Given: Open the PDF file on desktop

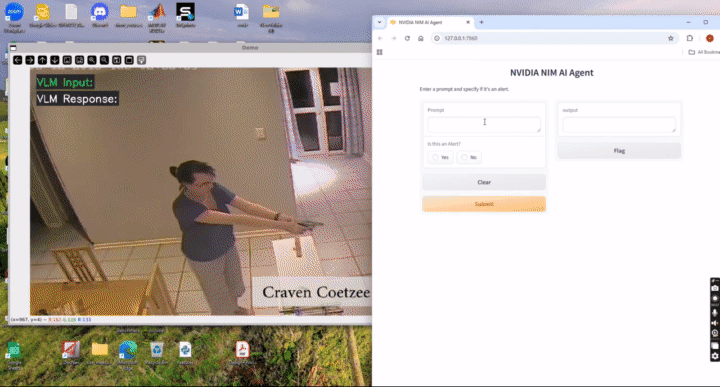Looking at the screenshot, I should (x=242, y=353).
